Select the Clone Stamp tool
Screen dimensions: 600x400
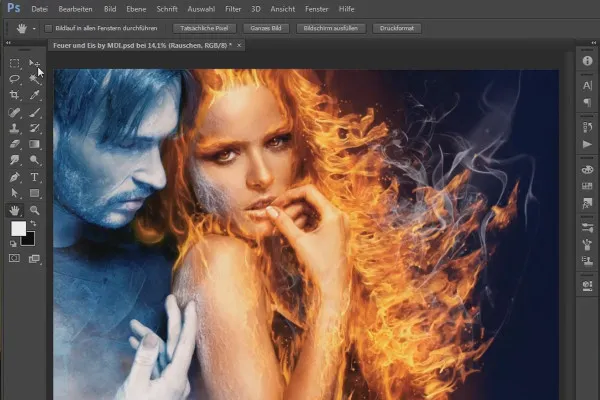[x=15, y=128]
